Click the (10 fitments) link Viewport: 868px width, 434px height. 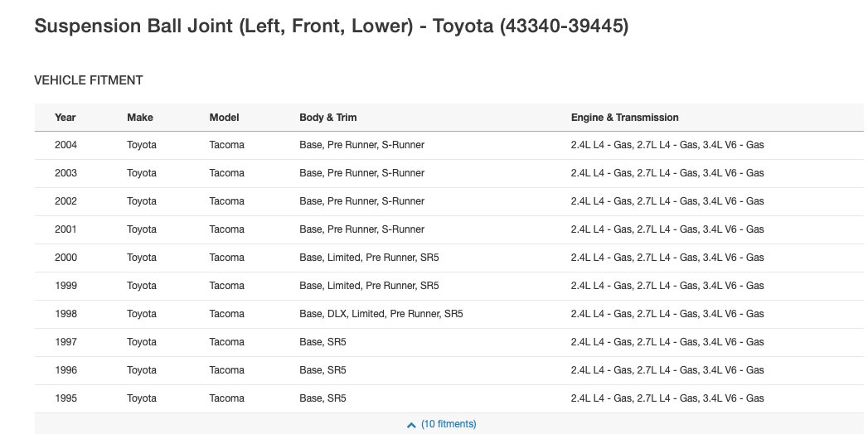(x=449, y=424)
